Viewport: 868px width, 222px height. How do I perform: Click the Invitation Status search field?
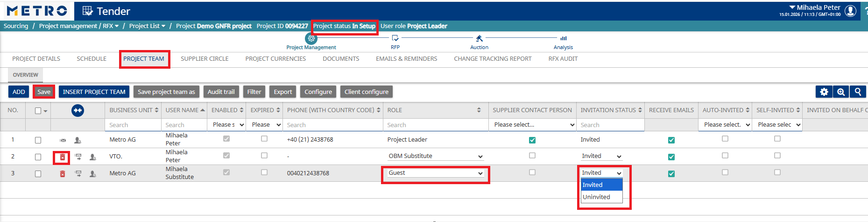coord(610,125)
